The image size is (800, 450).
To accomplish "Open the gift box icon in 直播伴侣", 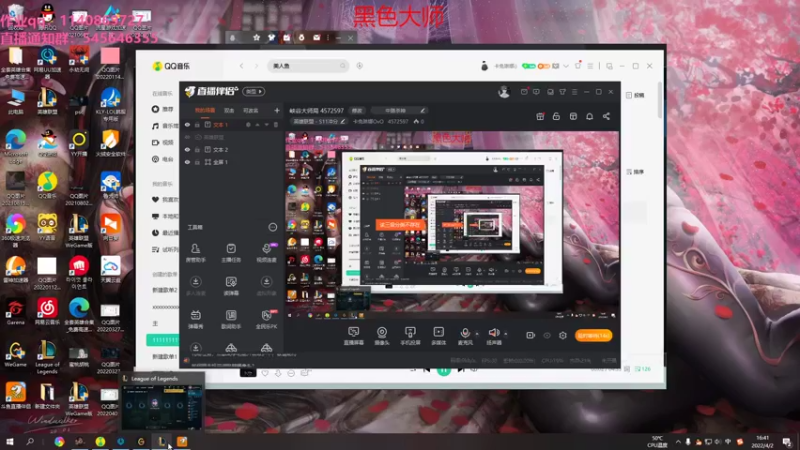I will (x=540, y=116).
